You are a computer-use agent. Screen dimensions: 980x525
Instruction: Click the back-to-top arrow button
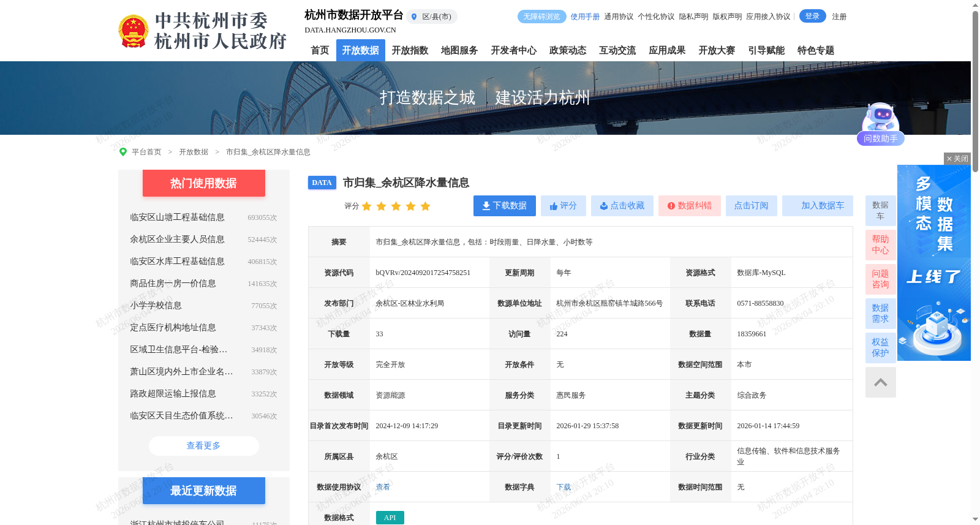pyautogui.click(x=881, y=382)
